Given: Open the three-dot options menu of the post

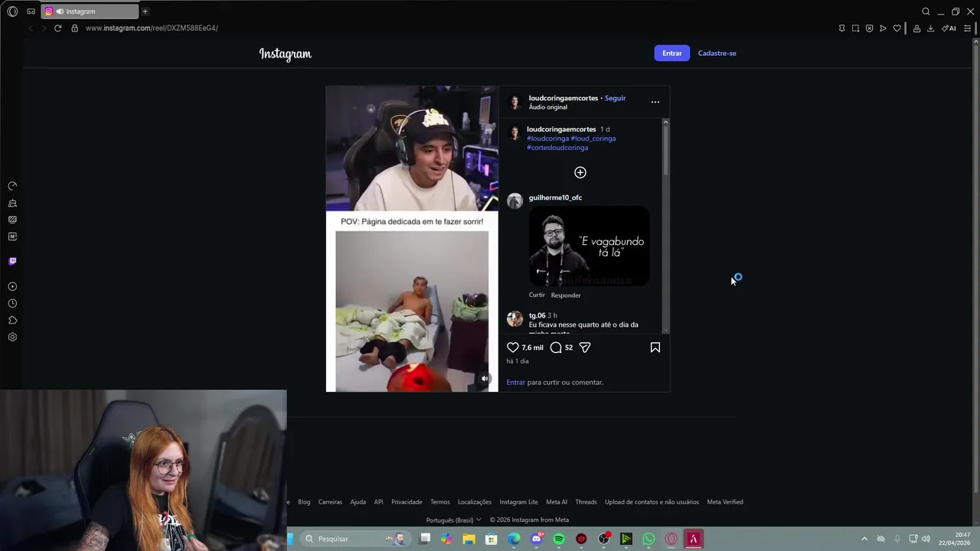Looking at the screenshot, I should (x=655, y=102).
